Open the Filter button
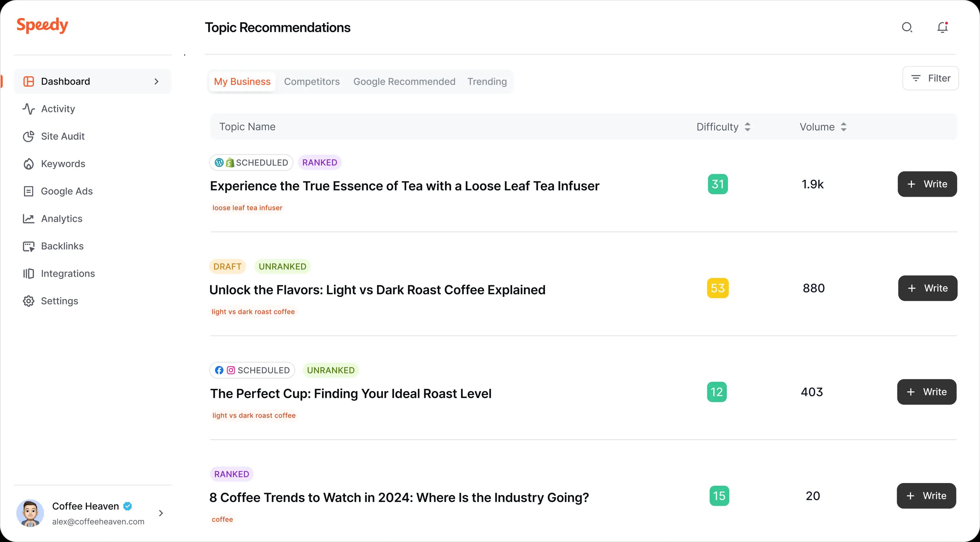Viewport: 980px width, 542px height. pos(930,78)
